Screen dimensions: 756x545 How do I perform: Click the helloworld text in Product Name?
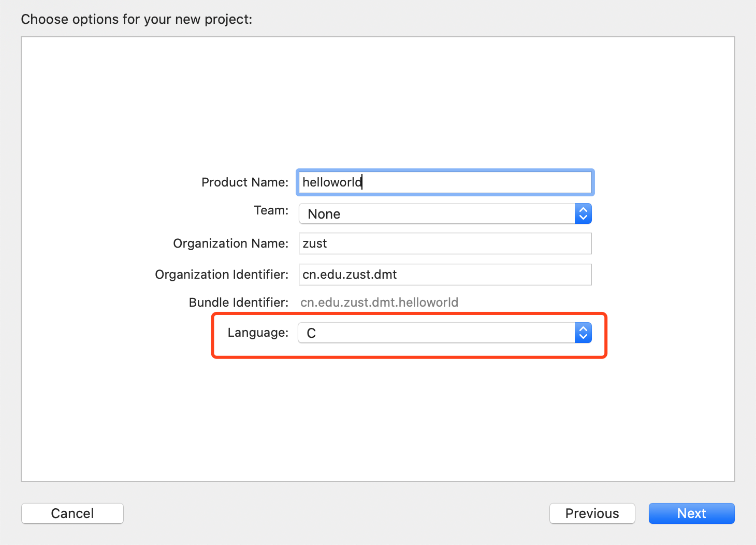click(x=332, y=182)
